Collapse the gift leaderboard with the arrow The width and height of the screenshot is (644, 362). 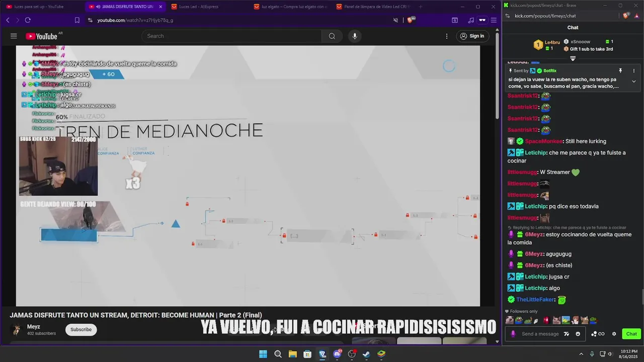tap(573, 58)
